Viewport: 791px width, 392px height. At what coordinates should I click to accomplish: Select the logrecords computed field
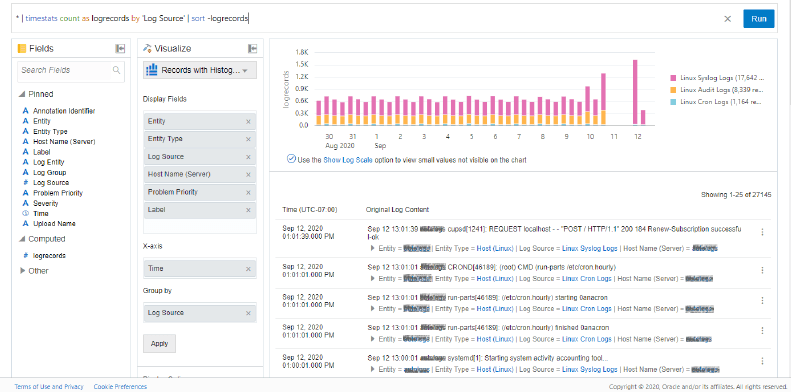coord(49,256)
